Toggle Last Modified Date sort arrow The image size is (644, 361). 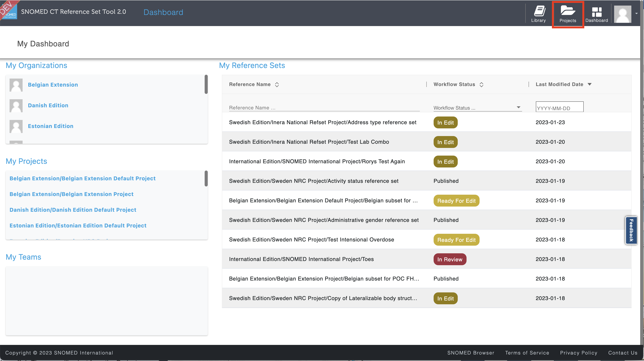coord(589,84)
